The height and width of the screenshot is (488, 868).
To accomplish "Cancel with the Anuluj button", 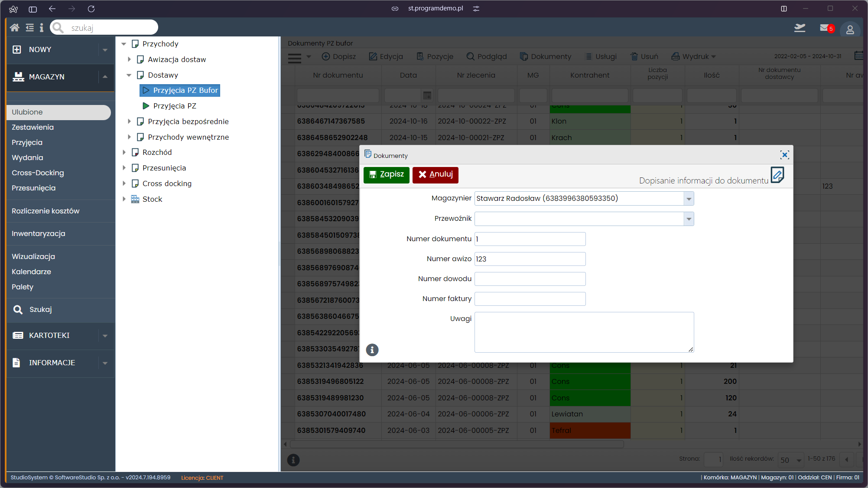I will [x=435, y=175].
